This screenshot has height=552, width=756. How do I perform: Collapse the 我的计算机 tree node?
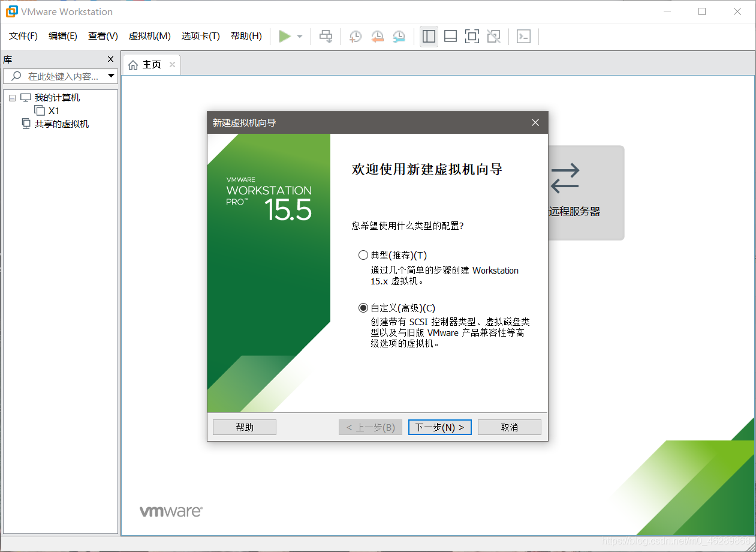pos(12,98)
